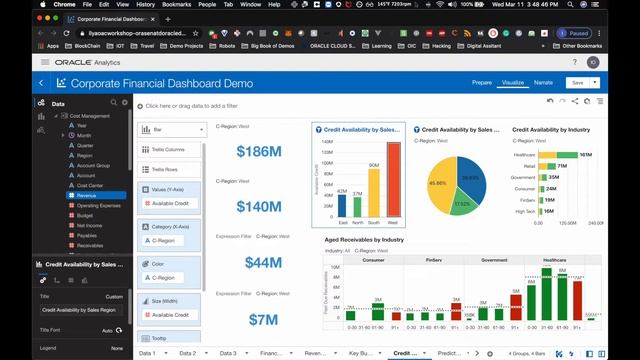Open the Key Bu... canvas tab
The image size is (640, 360).
(x=360, y=353)
